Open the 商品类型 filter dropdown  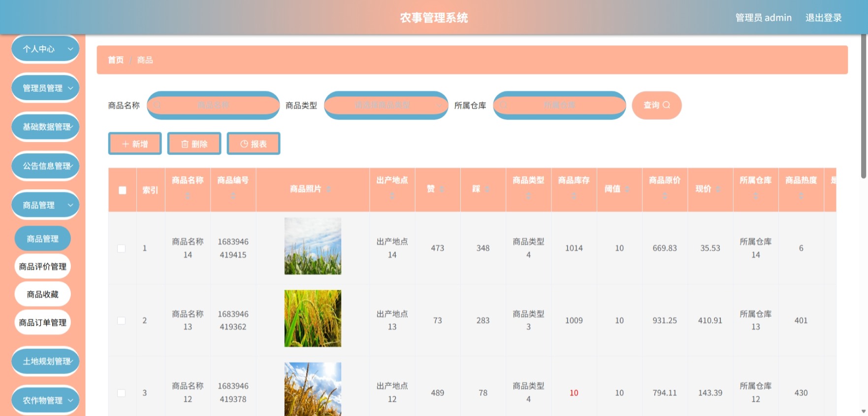(x=386, y=105)
